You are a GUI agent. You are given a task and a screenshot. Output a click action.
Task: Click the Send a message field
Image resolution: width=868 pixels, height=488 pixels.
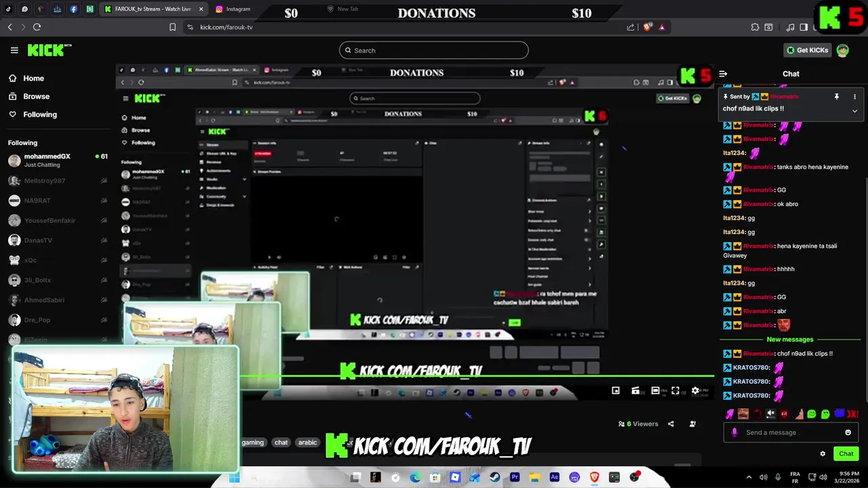click(x=790, y=432)
